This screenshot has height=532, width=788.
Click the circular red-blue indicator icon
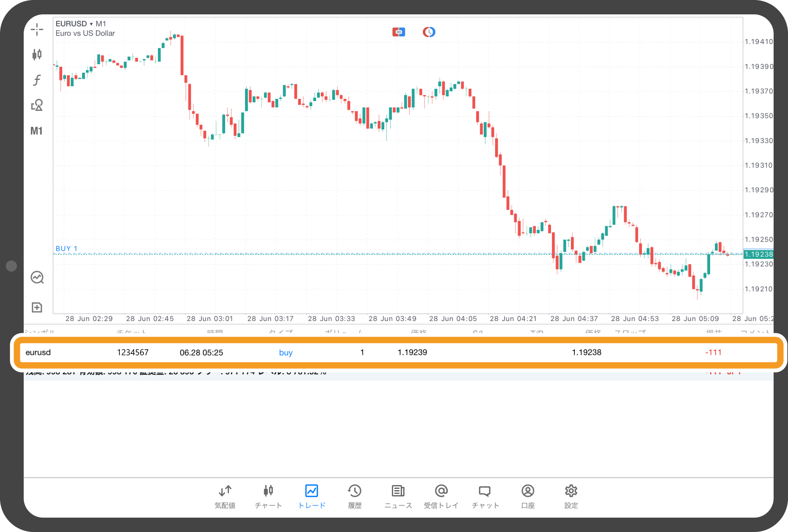[429, 32]
